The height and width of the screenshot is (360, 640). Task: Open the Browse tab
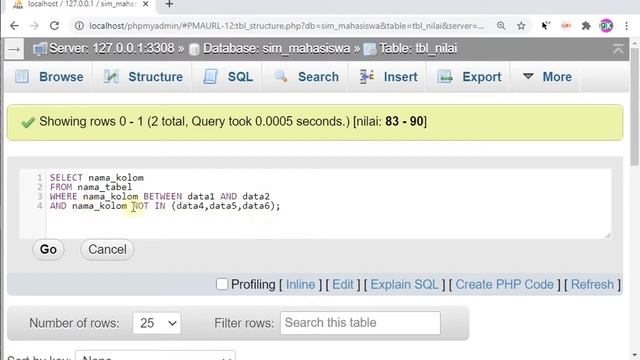pos(49,77)
